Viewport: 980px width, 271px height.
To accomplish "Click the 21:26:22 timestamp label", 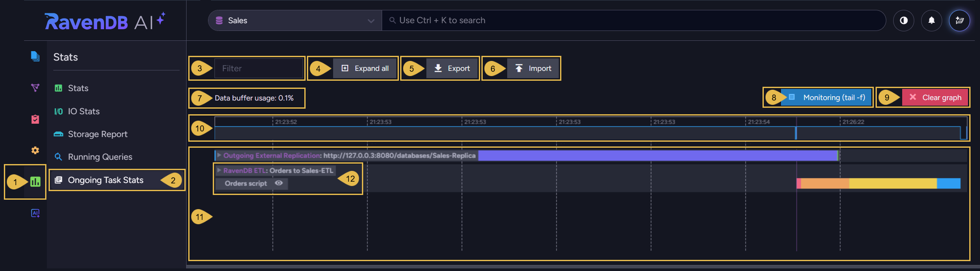I will tap(853, 122).
